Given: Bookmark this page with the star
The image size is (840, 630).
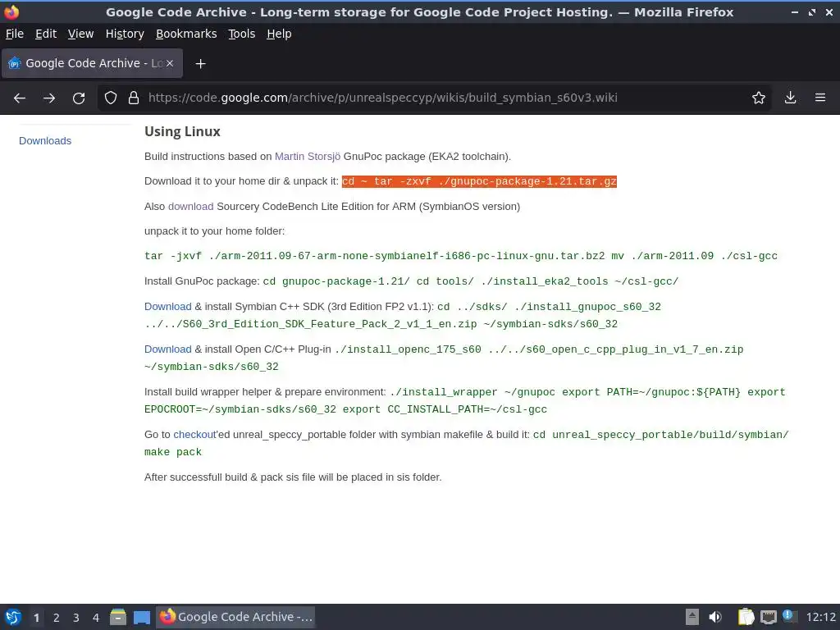Looking at the screenshot, I should (x=759, y=98).
